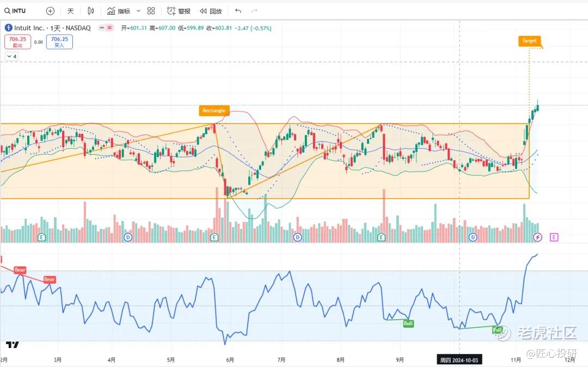Screen dimensions: 588x367
Task: Click the dividend D marker in April
Action: pos(128,237)
